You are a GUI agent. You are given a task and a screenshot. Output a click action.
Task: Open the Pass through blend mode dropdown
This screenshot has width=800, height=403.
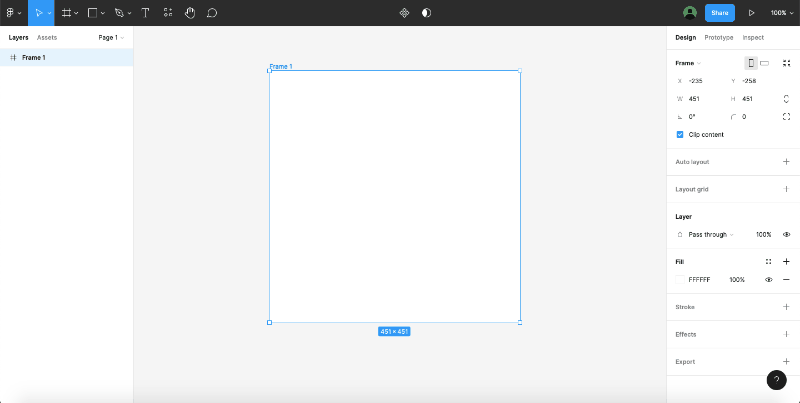pos(711,234)
